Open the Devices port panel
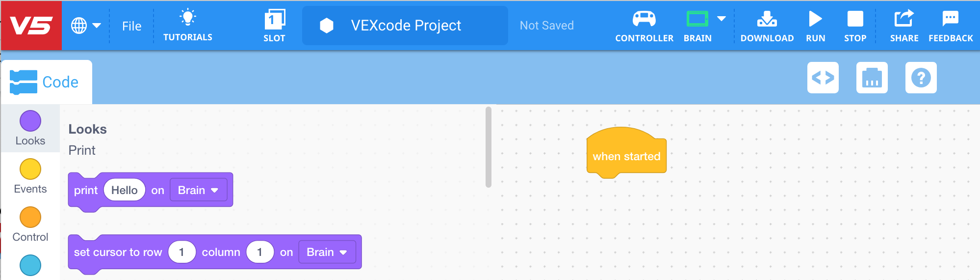 872,78
